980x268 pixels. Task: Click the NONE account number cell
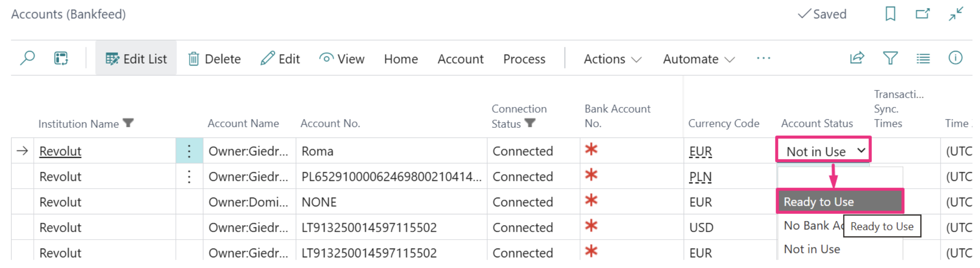[x=392, y=202]
